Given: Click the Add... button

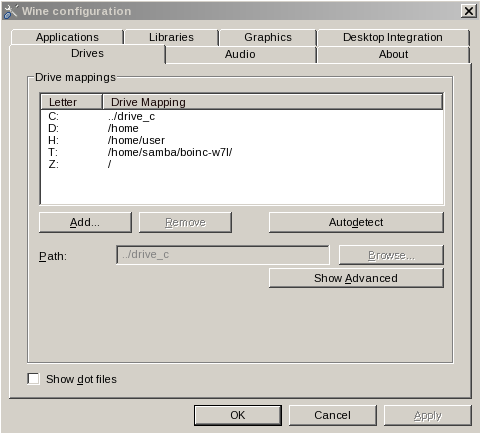Looking at the screenshot, I should 85,222.
